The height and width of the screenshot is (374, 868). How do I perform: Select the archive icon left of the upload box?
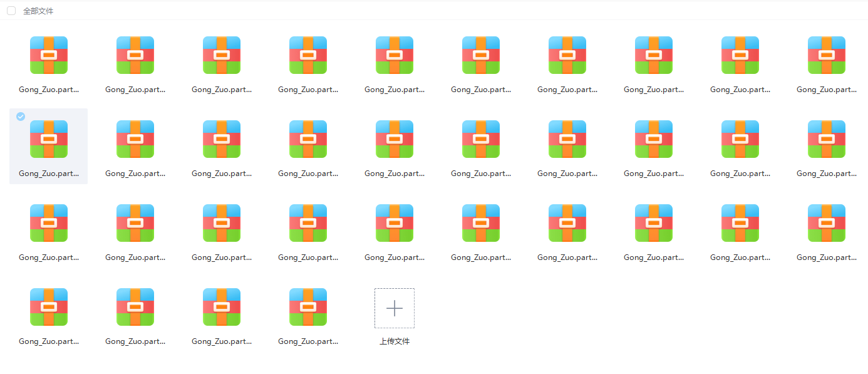(x=307, y=307)
